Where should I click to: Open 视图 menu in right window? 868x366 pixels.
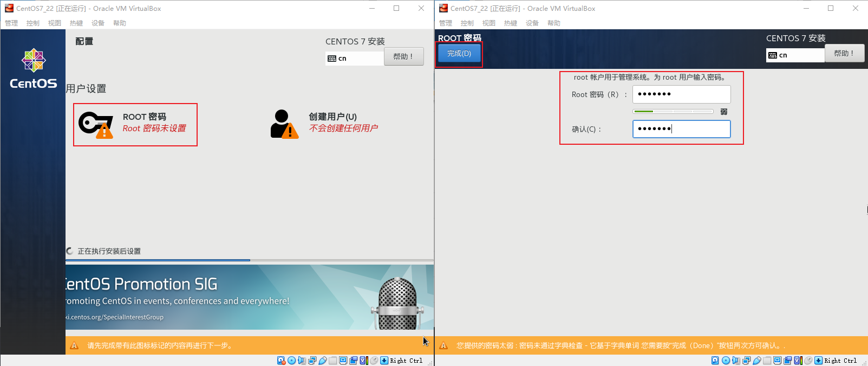489,23
